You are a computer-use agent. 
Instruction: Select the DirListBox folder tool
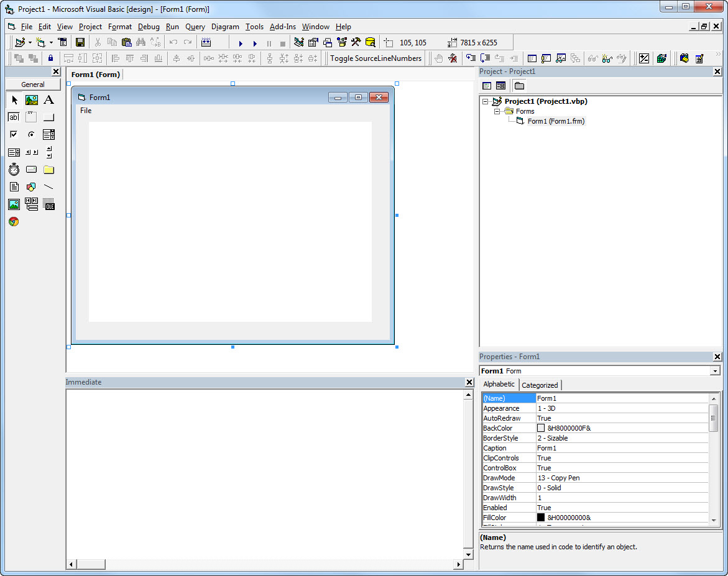pos(48,170)
